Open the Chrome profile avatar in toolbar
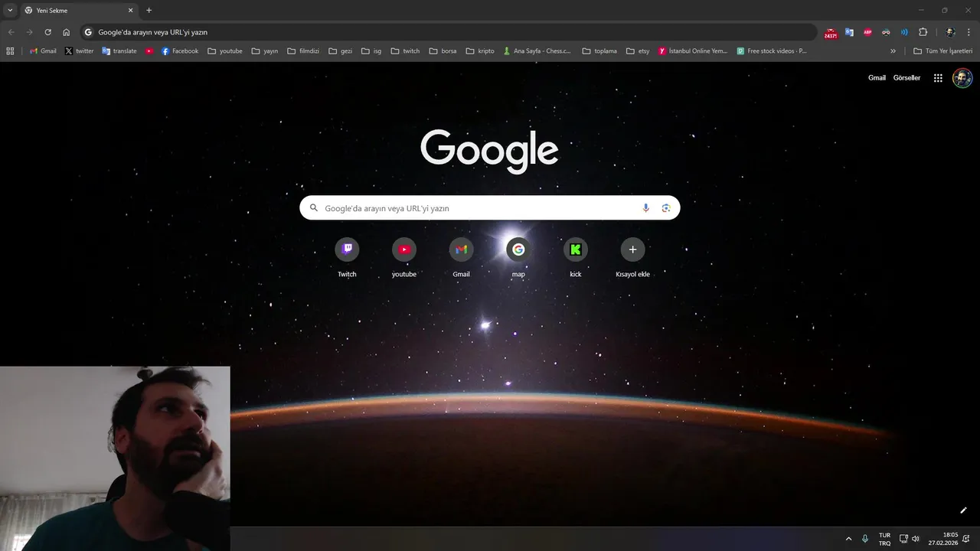This screenshot has height=551, width=980. tap(950, 32)
